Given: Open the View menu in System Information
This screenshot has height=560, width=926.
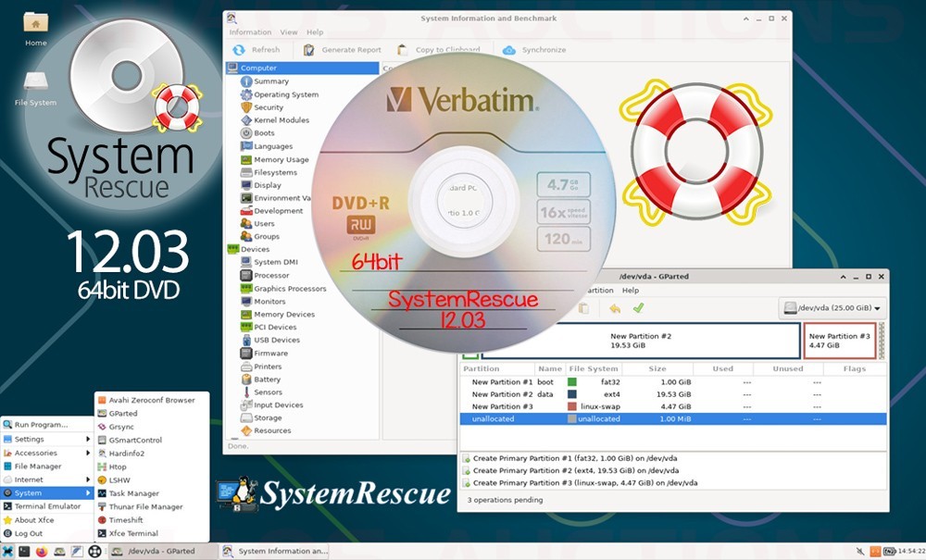Looking at the screenshot, I should [x=289, y=32].
